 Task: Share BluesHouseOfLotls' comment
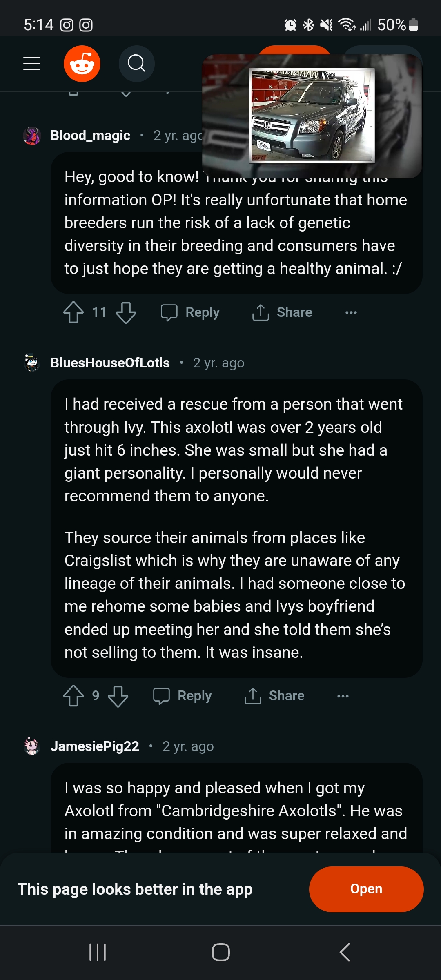[274, 696]
